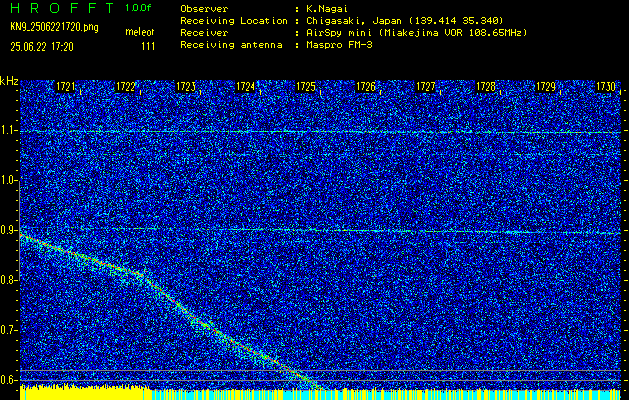Click the Maspro FM-3 antenna value
This screenshot has width=629, height=400.
tap(339, 45)
